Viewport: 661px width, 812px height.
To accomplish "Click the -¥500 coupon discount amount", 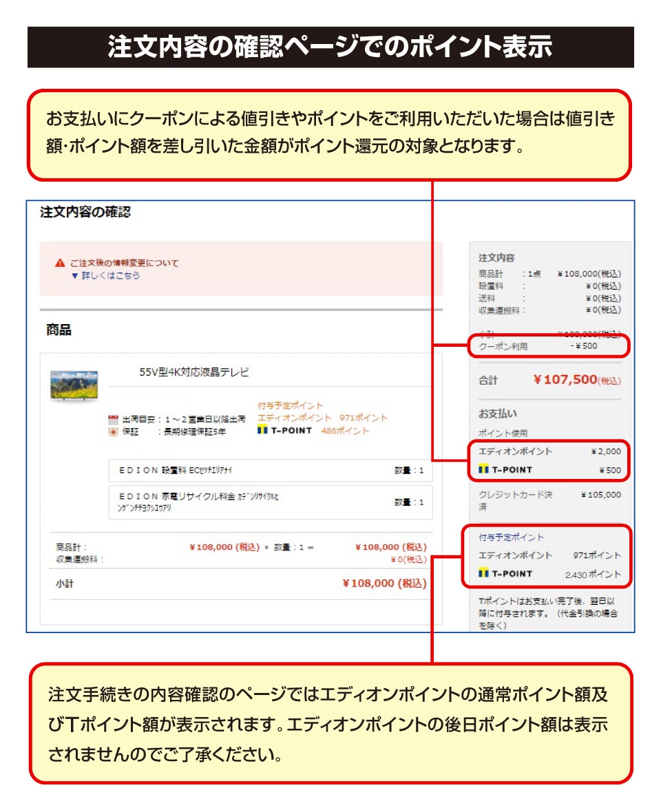I will (584, 346).
